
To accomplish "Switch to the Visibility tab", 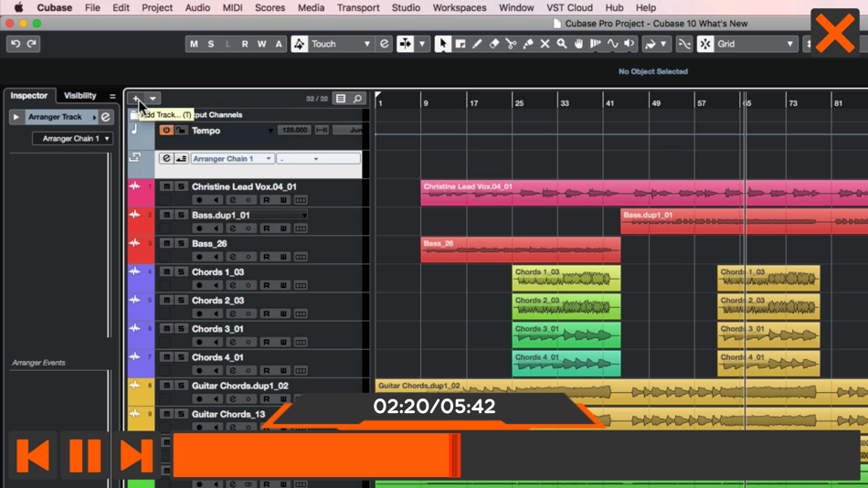I will [x=79, y=95].
